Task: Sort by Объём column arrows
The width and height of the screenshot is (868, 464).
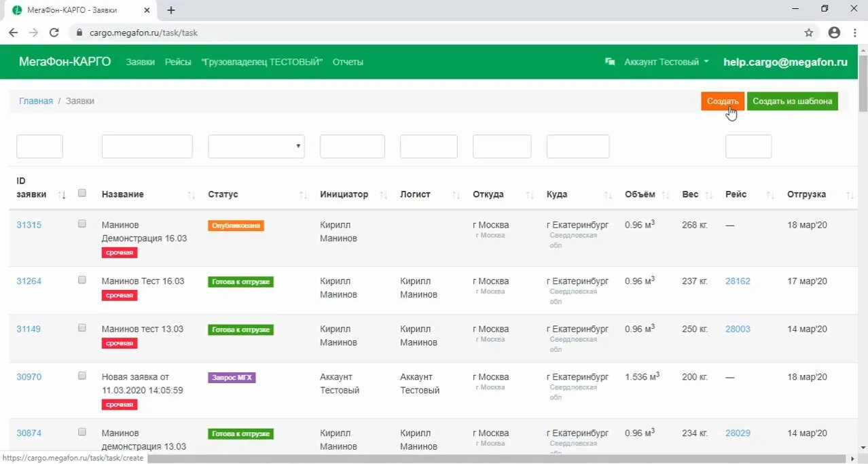Action: pos(666,195)
